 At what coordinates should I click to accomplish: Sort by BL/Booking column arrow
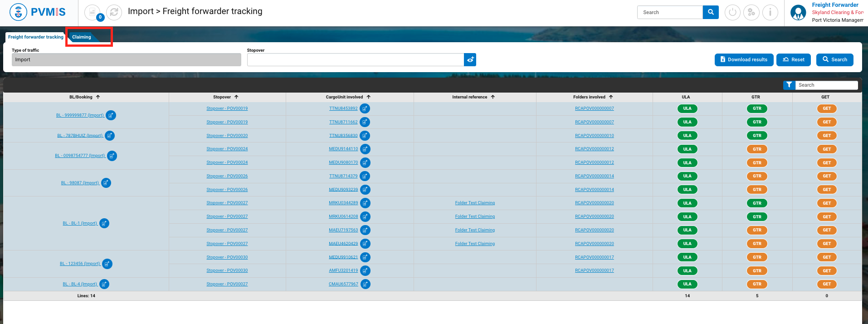click(98, 97)
